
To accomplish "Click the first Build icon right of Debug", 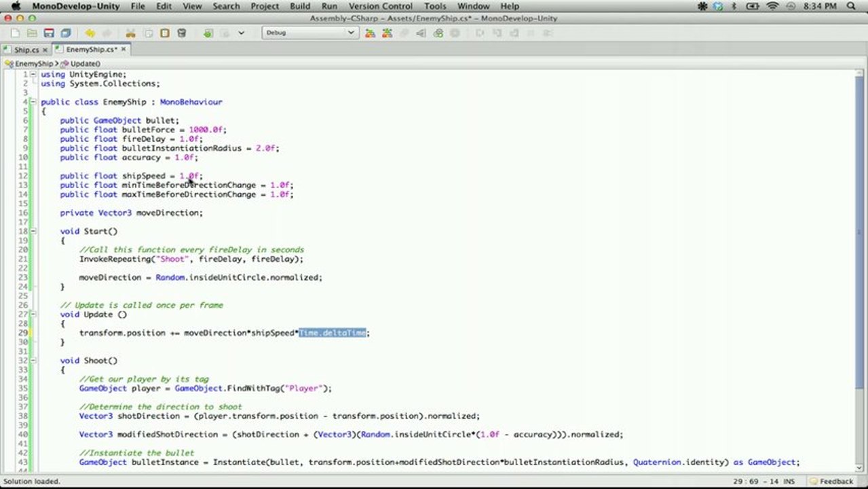I will tap(370, 33).
